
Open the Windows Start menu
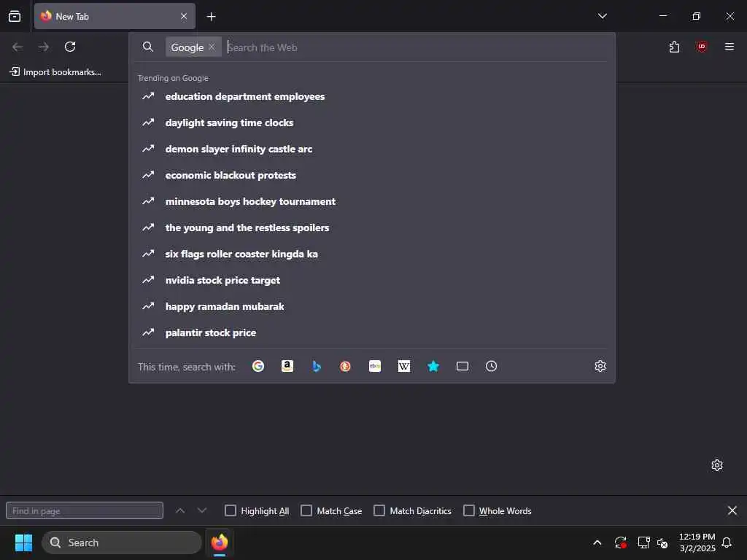(x=23, y=542)
